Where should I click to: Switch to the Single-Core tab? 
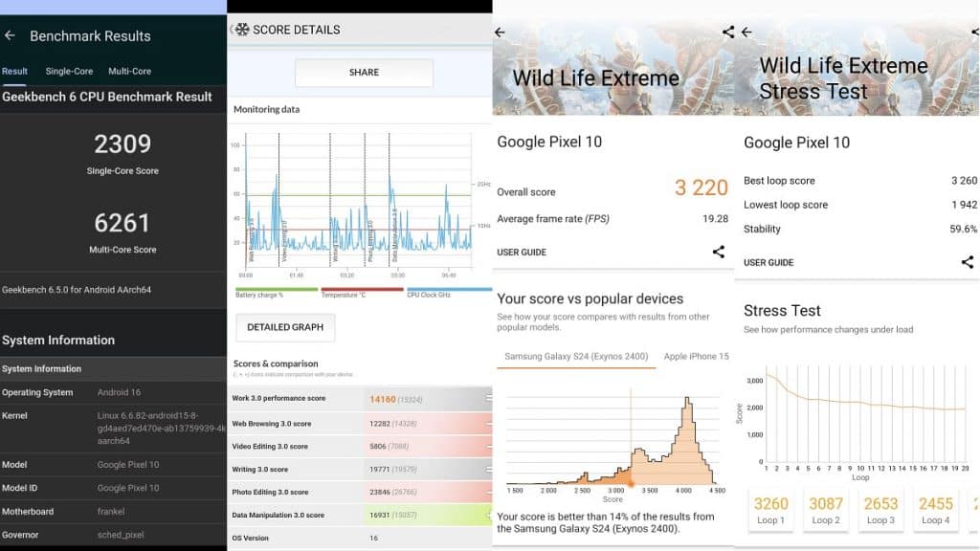[x=69, y=72]
